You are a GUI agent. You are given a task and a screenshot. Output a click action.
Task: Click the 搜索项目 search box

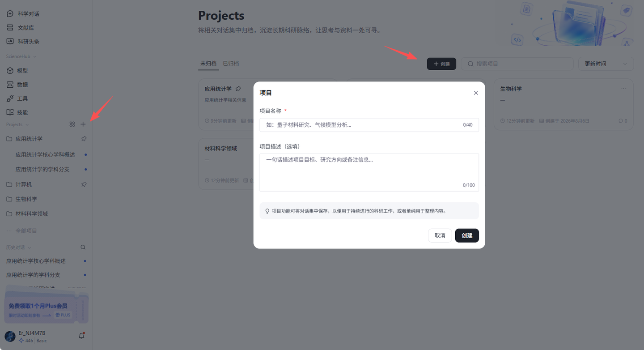(x=517, y=64)
